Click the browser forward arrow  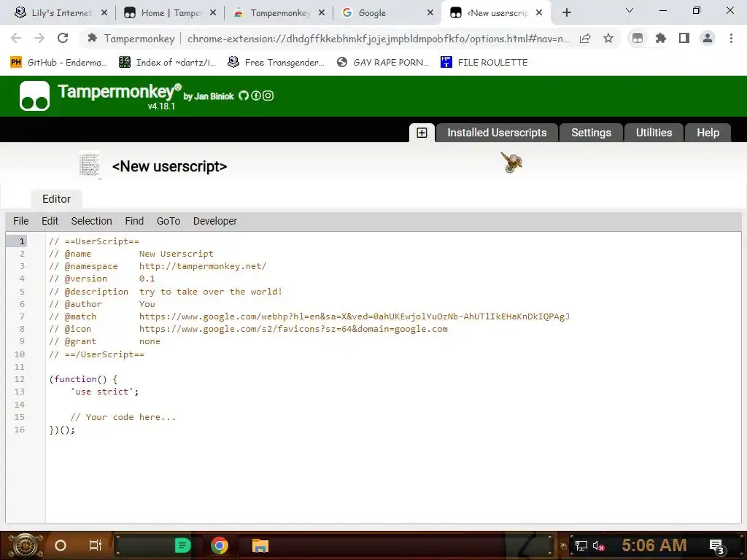pyautogui.click(x=39, y=38)
